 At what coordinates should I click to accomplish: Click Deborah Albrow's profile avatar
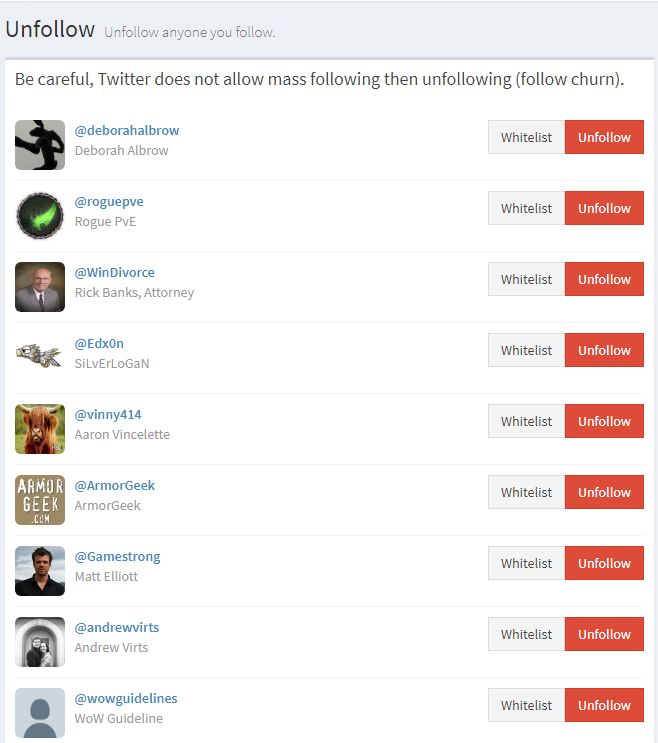coord(40,145)
